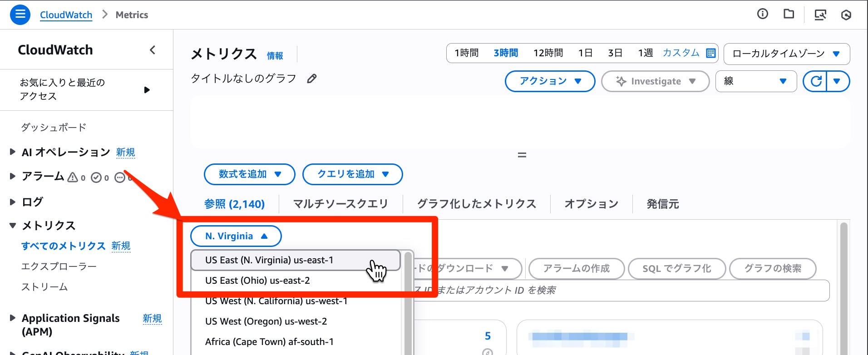Viewport: 868px width, 355px height.
Task: Choose US East (N. Virginia) us-east-1
Action: click(x=296, y=260)
